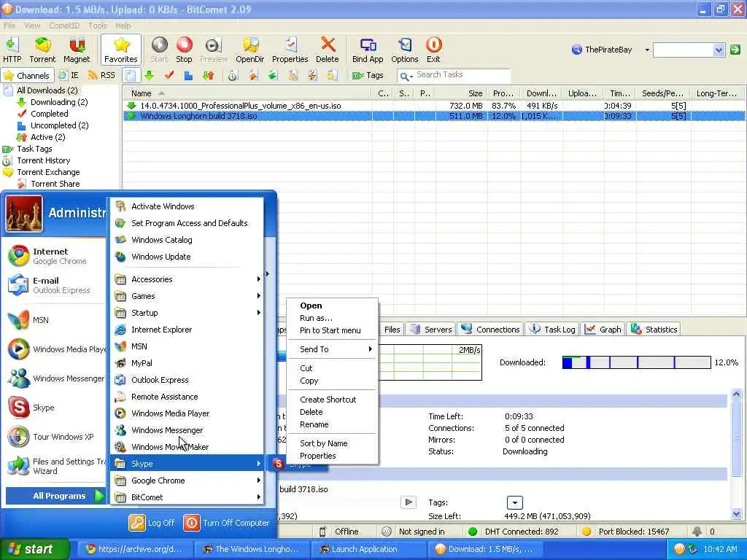Image resolution: width=747 pixels, height=560 pixels.
Task: Expand the BitComet program folder
Action: coord(188,497)
